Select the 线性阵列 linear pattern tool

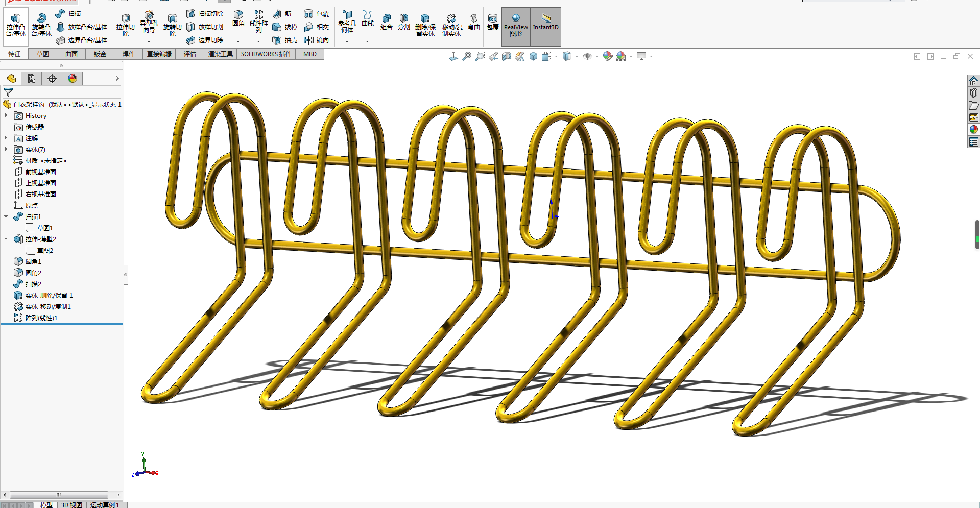click(x=259, y=21)
